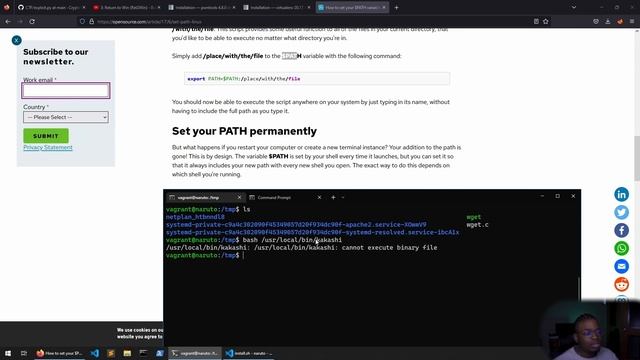Click netplan directory name in terminal output
The image size is (640, 360).
pos(195,217)
